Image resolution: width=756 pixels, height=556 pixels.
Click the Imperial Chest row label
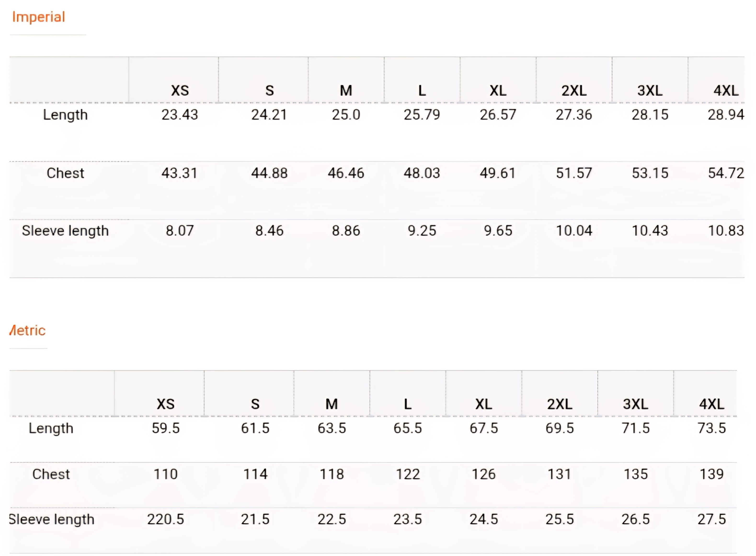[65, 173]
